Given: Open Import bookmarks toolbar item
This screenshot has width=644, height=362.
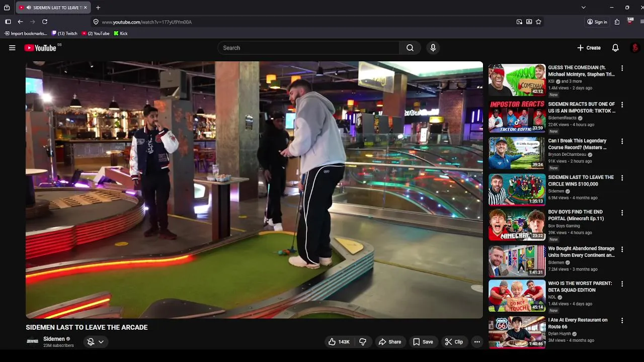Looking at the screenshot, I should click(25, 34).
